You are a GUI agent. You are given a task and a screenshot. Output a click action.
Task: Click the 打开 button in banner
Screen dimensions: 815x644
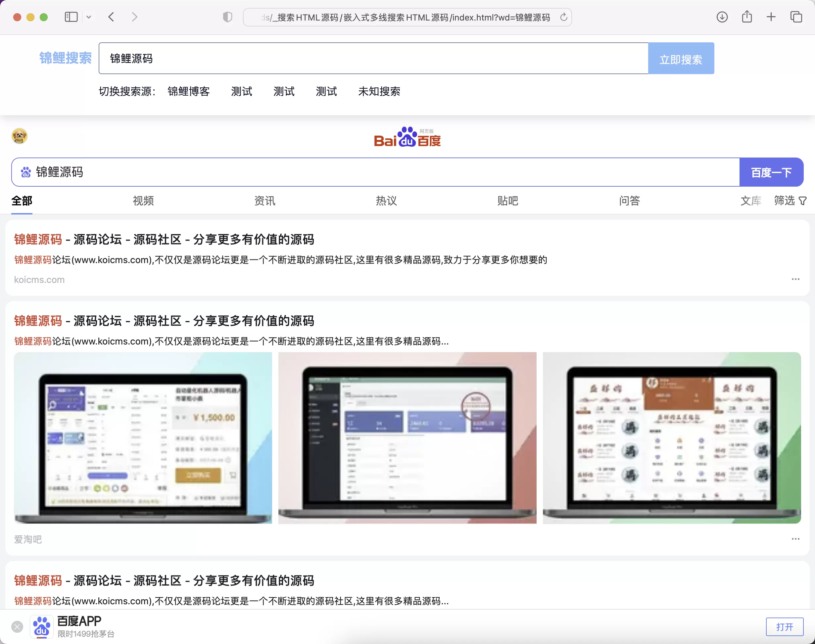click(x=785, y=627)
